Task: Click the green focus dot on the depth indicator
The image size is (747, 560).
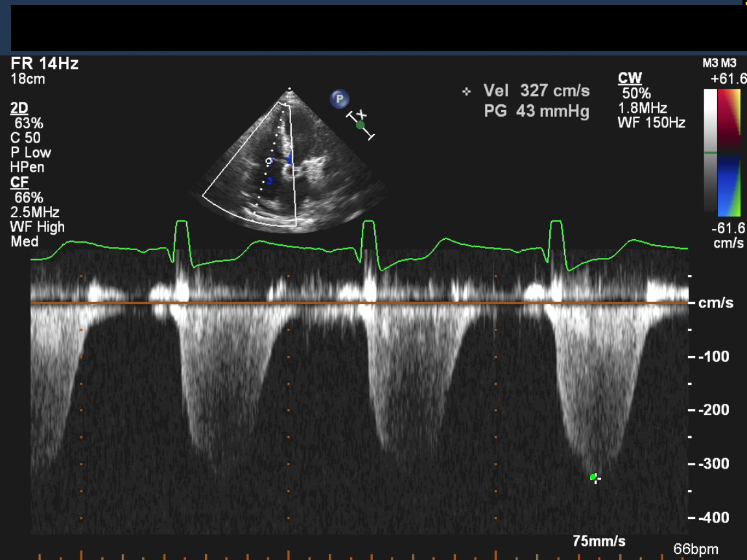Action: coord(361,125)
